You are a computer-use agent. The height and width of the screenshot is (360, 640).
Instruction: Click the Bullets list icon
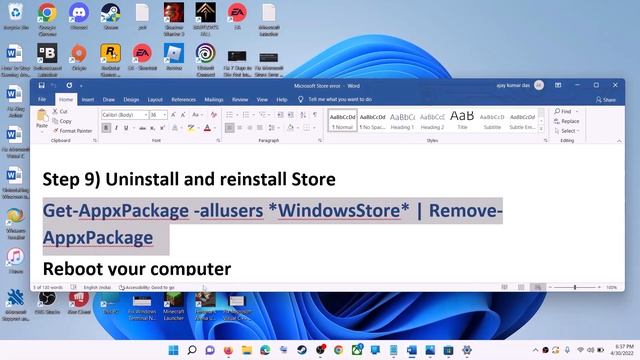click(229, 115)
